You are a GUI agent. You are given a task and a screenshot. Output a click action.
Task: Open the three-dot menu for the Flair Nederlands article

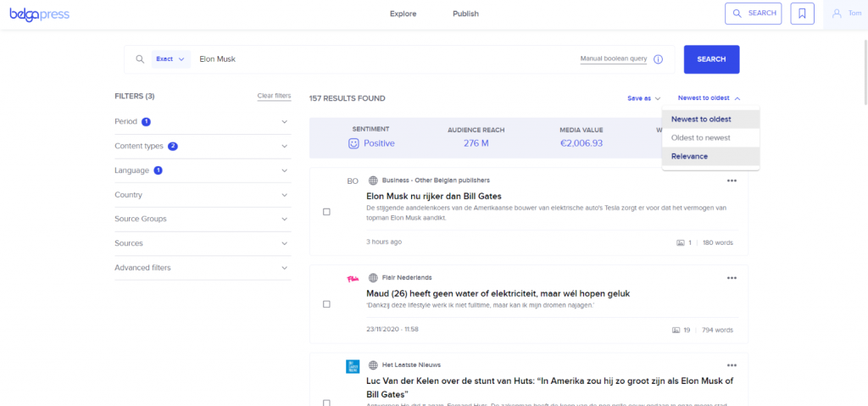pos(732,278)
